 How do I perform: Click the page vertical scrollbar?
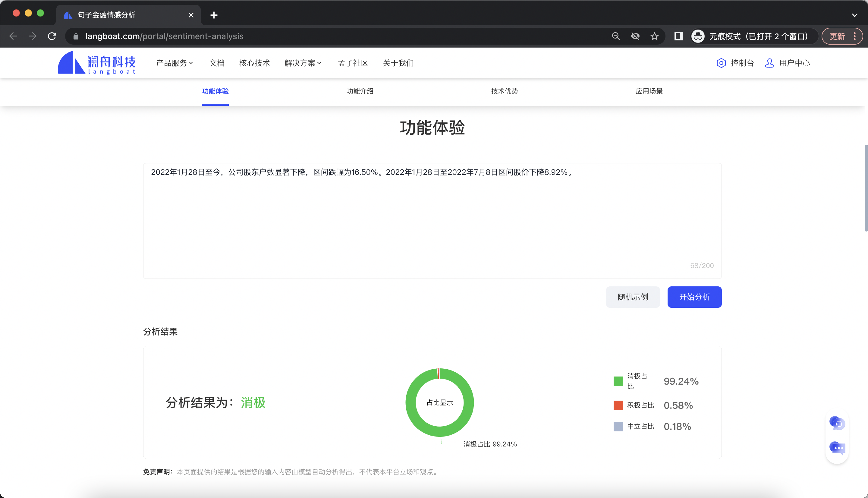866,188
